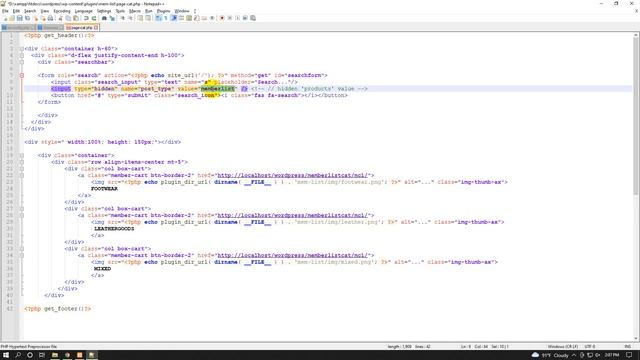Screen dimensions: 640x360
Task: Collapse the fold marker at line 3
Action: (x=22, y=49)
